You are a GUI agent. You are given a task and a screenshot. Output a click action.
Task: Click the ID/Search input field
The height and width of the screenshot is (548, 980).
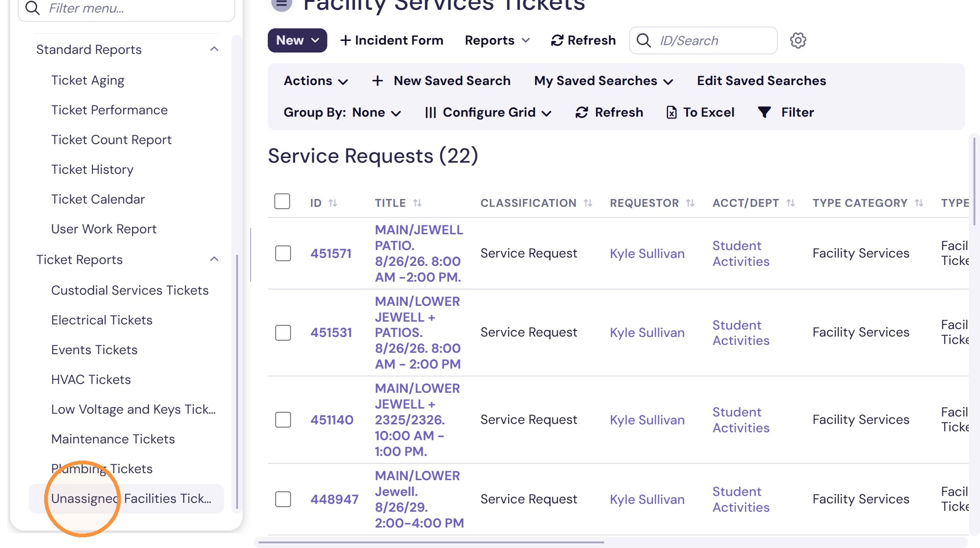(703, 40)
